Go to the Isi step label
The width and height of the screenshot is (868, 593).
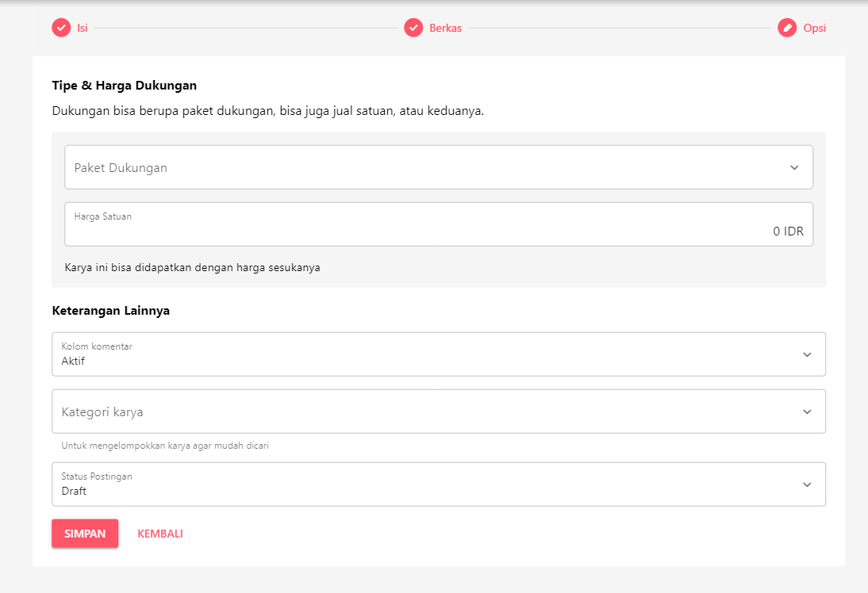click(82, 28)
